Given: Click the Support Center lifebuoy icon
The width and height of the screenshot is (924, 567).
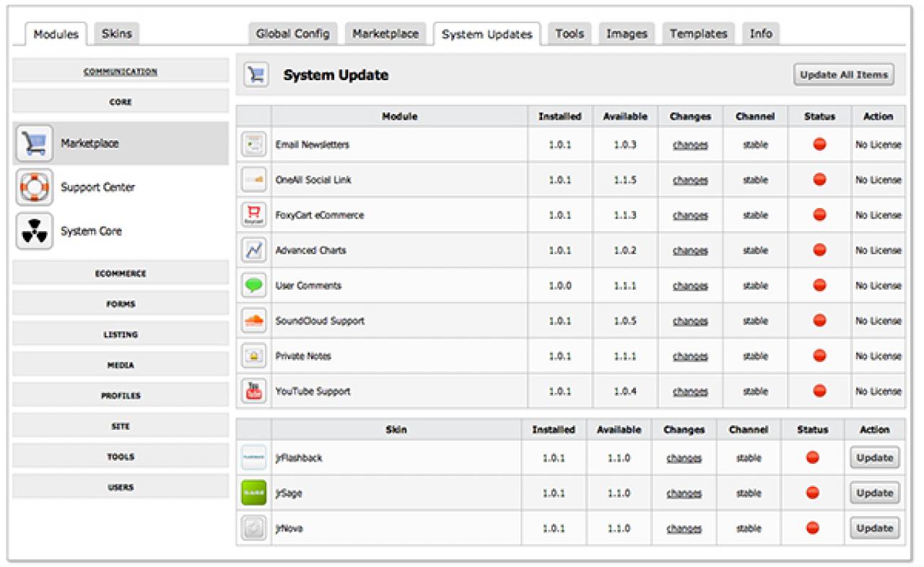Looking at the screenshot, I should point(35,188).
